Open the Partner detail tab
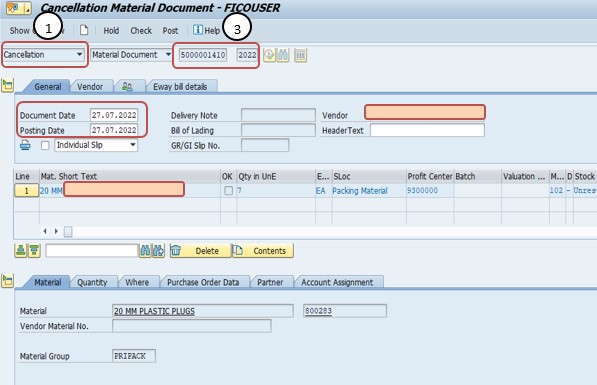This screenshot has width=597, height=385. coord(270,282)
